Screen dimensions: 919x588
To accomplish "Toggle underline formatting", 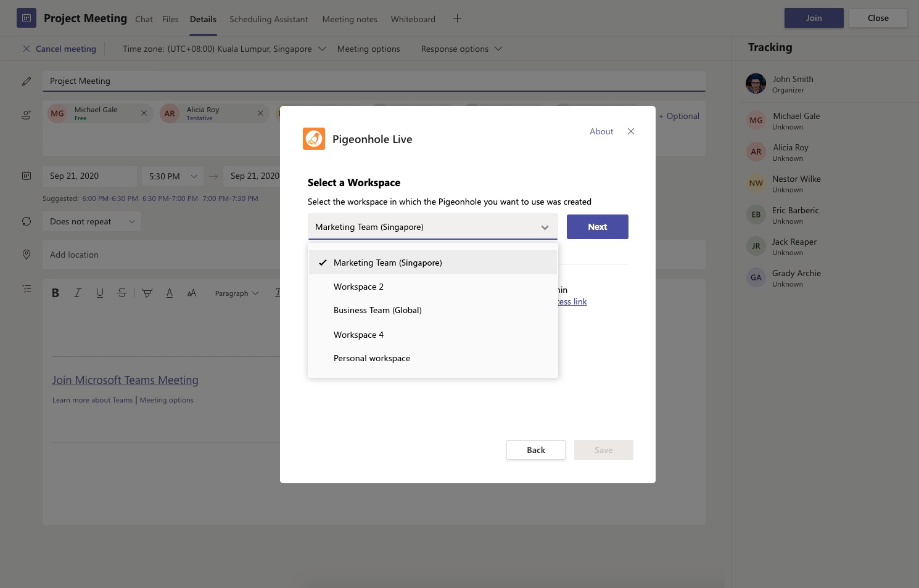I will pos(100,293).
